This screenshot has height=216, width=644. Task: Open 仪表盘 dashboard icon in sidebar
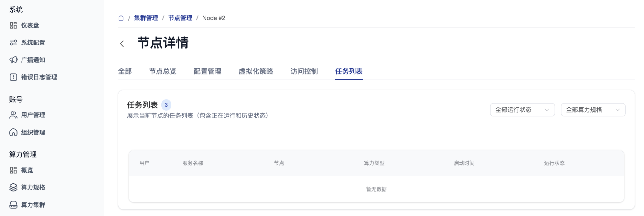click(x=13, y=25)
